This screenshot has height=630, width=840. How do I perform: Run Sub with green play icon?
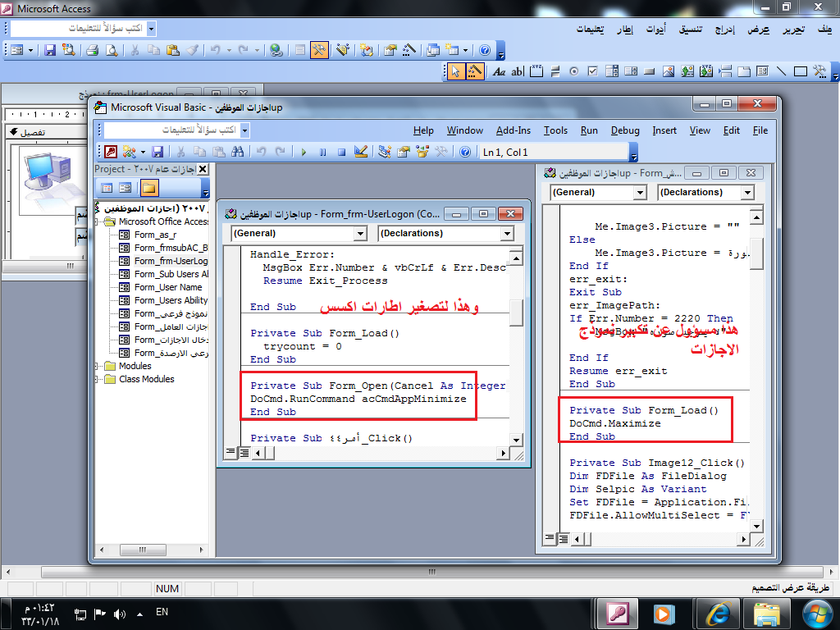pos(304,152)
